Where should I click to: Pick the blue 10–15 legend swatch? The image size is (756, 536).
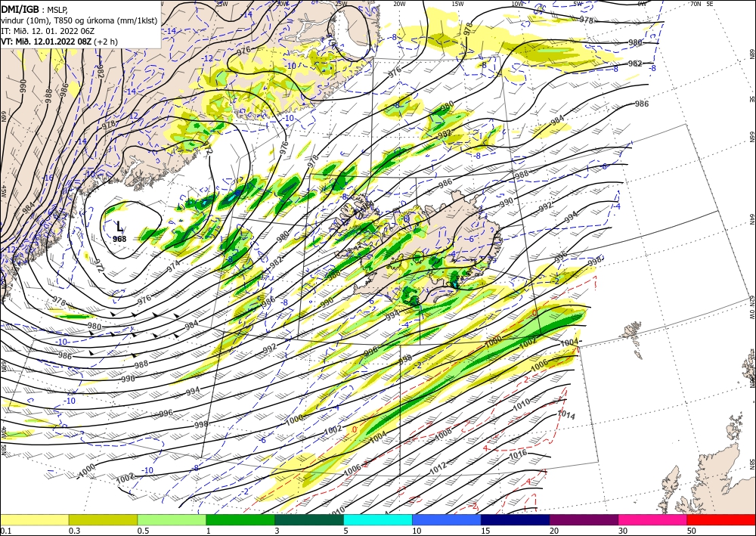pyautogui.click(x=447, y=519)
